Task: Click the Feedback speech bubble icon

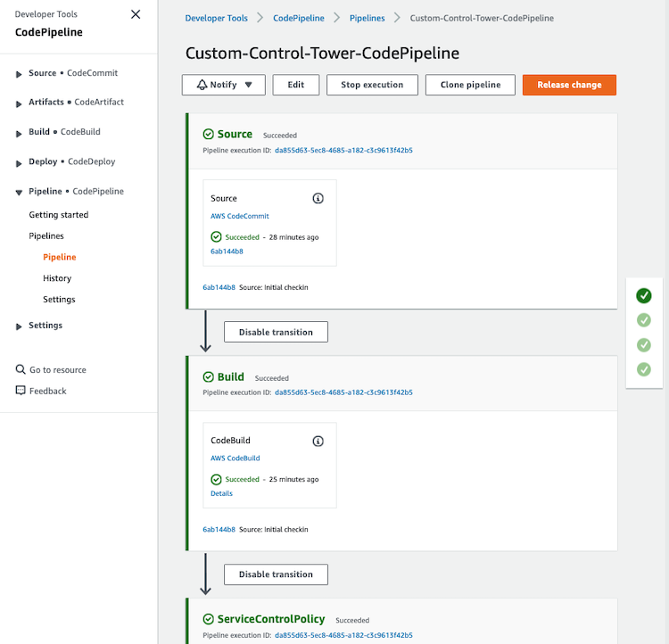Action: click(21, 391)
